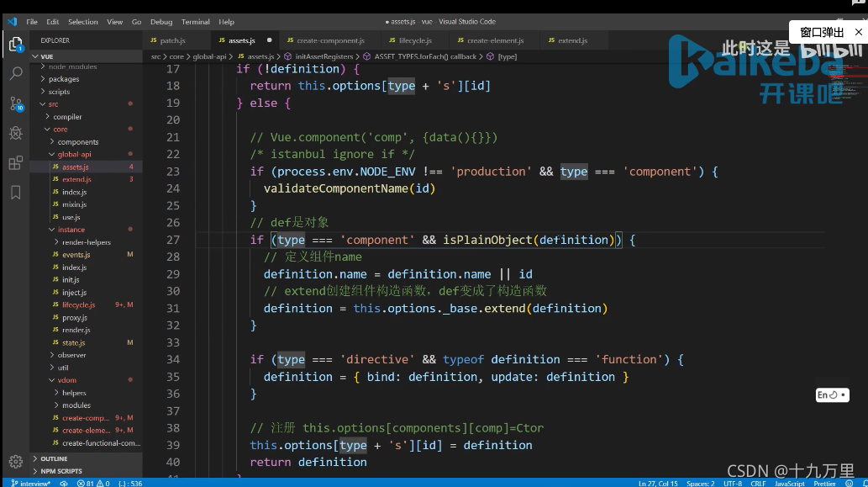Click global-api in the breadcrumb path
Screen dimensions: 868x487
click(209, 56)
